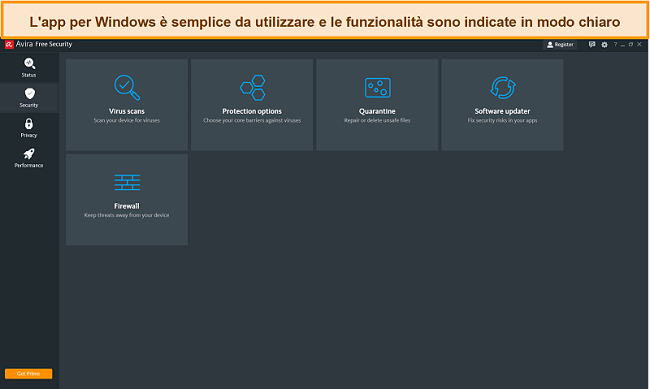This screenshot has height=389, width=650.
Task: Click the 'Quarantine' title
Action: coord(377,111)
